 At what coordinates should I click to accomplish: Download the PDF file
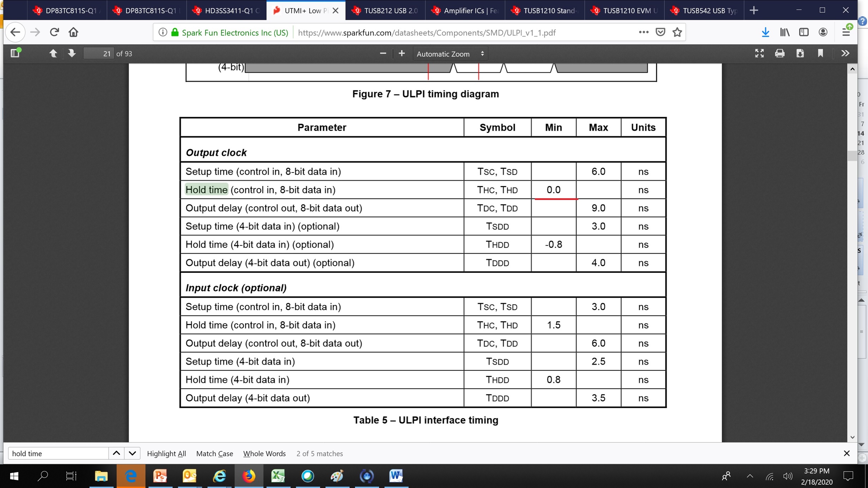click(x=800, y=53)
